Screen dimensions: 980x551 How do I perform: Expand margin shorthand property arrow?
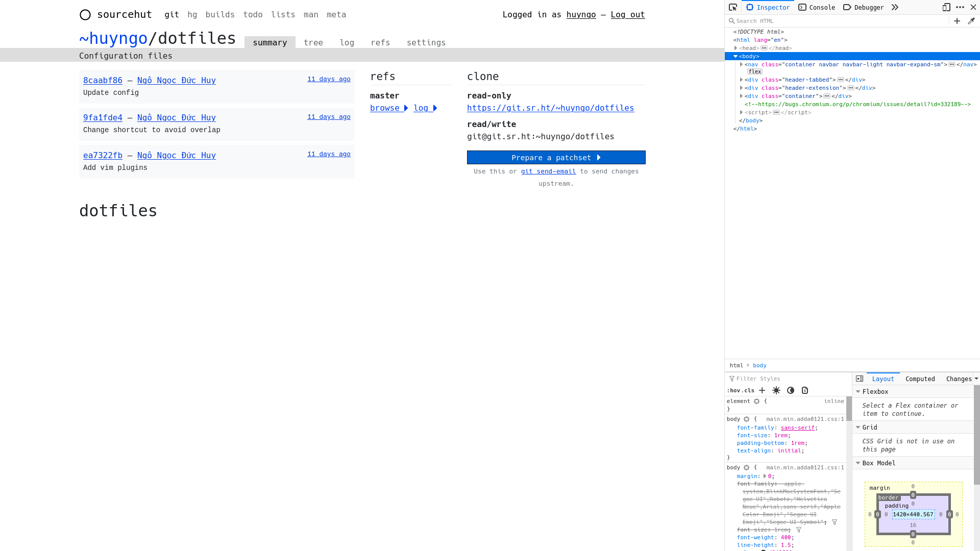tap(765, 476)
